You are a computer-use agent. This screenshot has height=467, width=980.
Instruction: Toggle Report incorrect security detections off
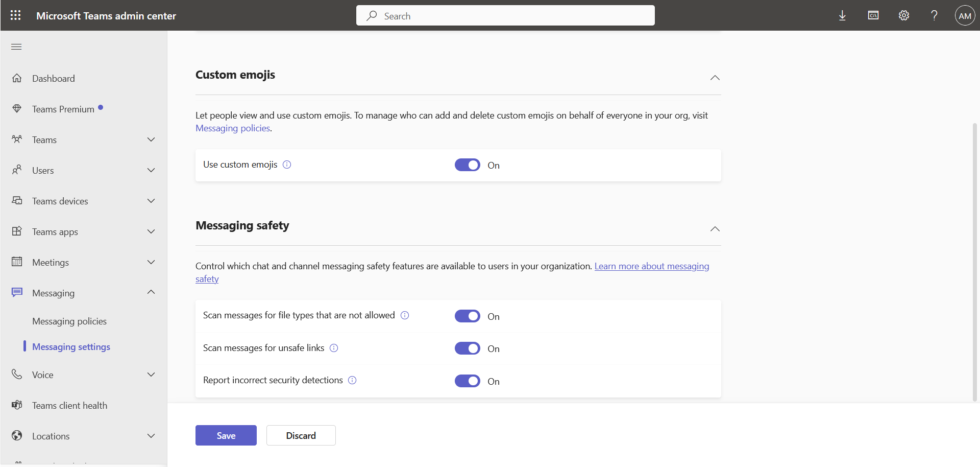click(467, 381)
